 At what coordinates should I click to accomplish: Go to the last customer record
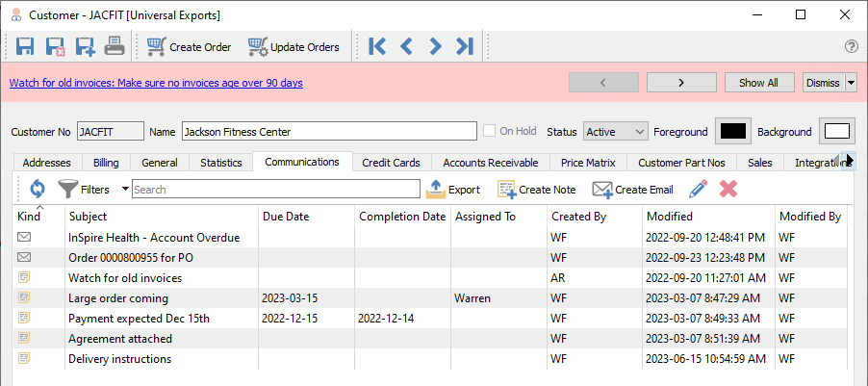465,46
